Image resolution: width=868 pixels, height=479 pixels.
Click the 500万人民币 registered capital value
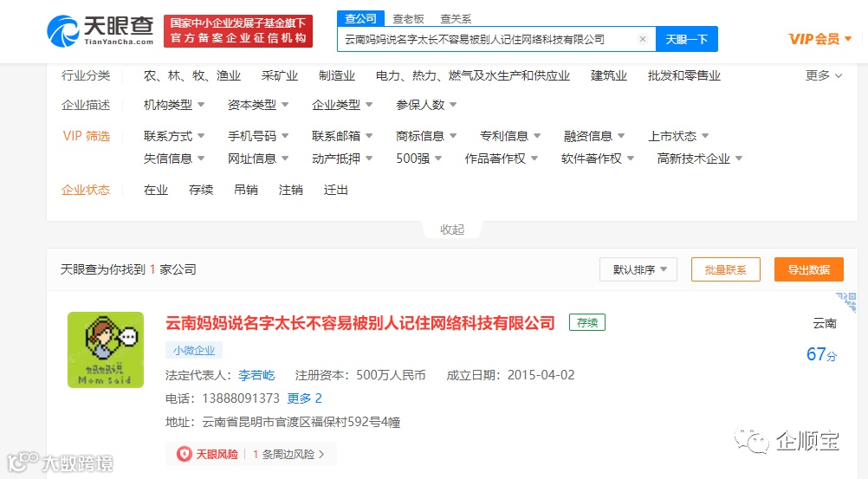391,375
